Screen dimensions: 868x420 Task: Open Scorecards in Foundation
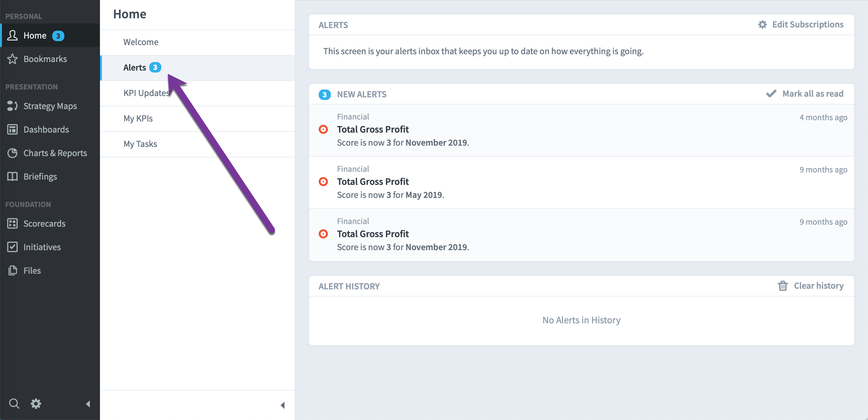(x=50, y=223)
